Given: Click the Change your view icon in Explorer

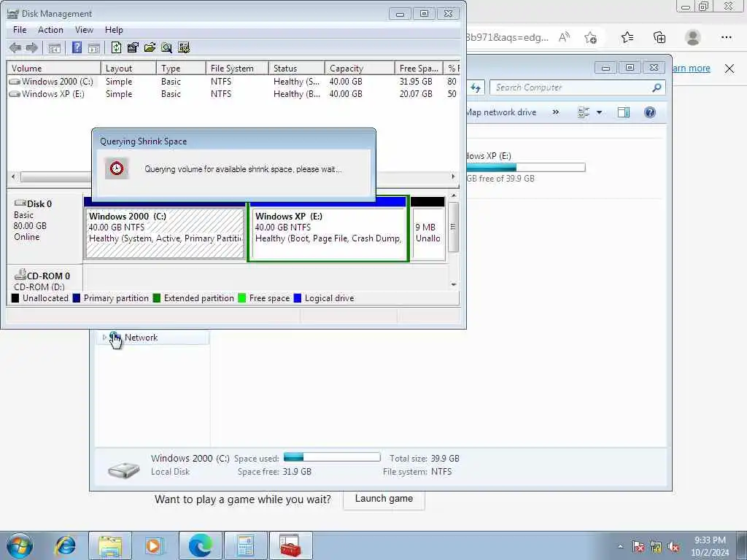Looking at the screenshot, I should (x=584, y=112).
